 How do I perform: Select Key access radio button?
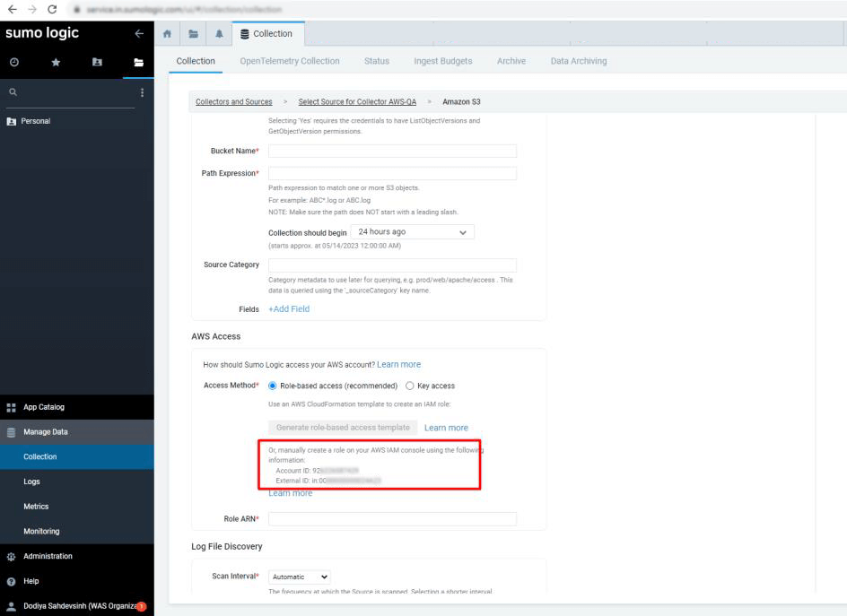(409, 386)
